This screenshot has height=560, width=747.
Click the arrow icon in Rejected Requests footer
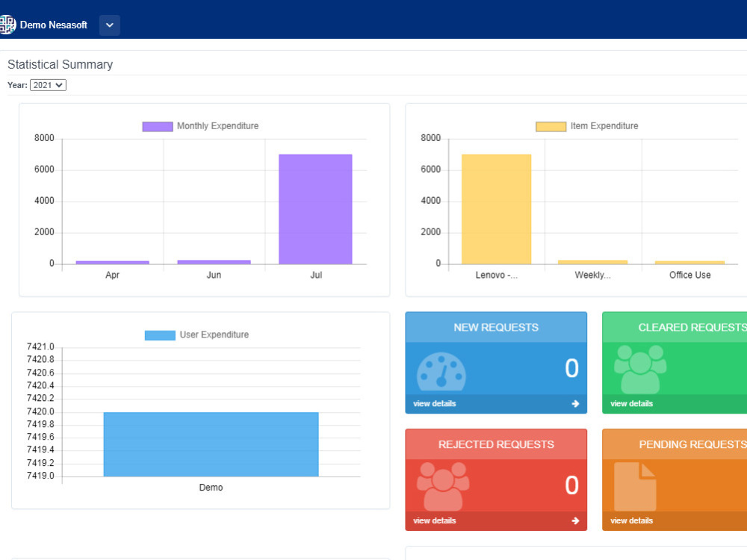(575, 521)
